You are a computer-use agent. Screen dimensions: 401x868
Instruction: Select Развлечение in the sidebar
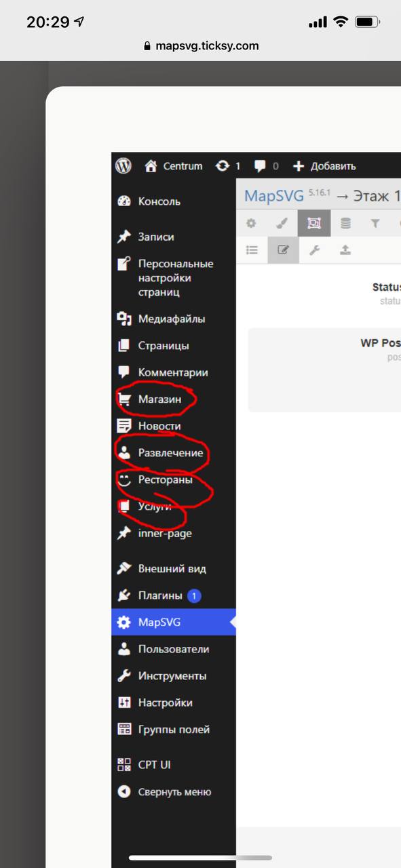pyautogui.click(x=174, y=453)
